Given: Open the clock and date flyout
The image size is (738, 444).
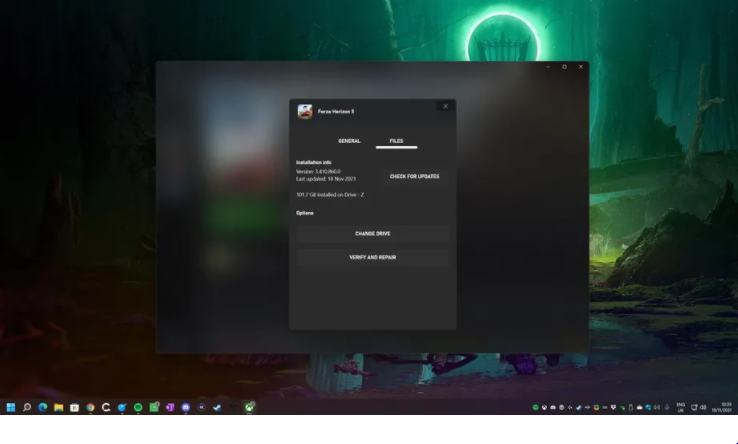Looking at the screenshot, I should tap(722, 407).
